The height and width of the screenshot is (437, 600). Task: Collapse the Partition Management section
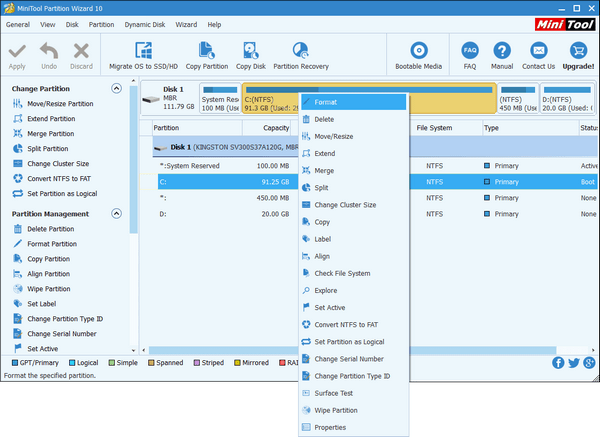117,214
